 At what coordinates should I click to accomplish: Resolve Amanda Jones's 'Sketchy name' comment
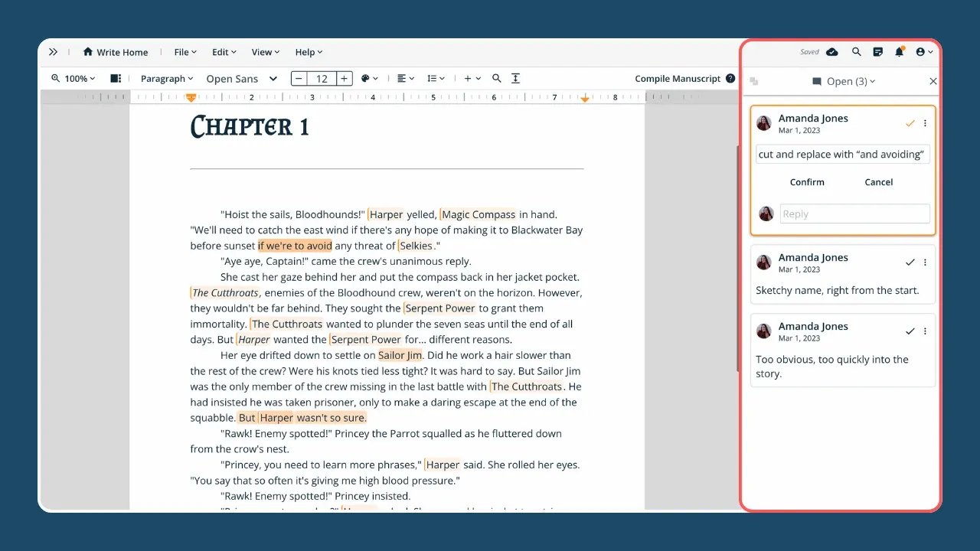[x=910, y=262]
